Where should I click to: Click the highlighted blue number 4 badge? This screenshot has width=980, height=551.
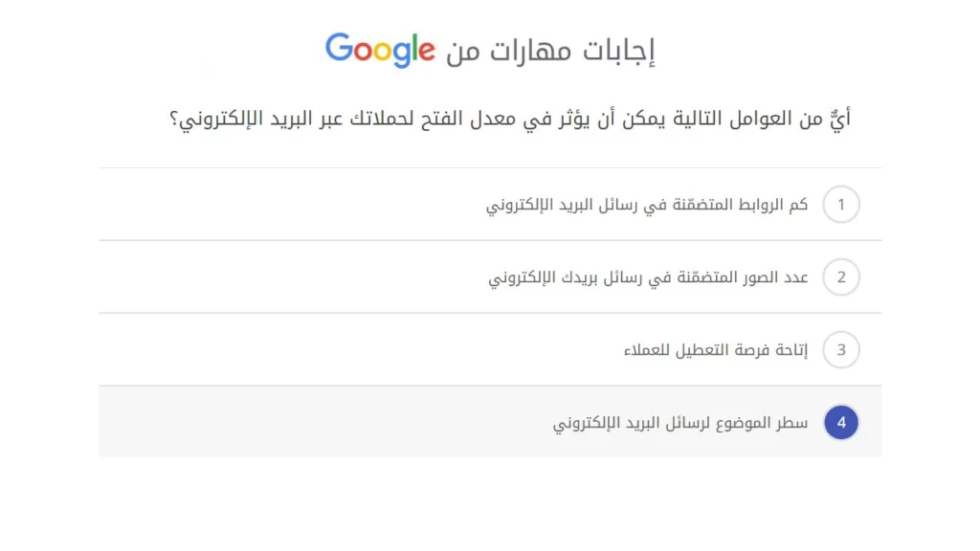coord(840,422)
